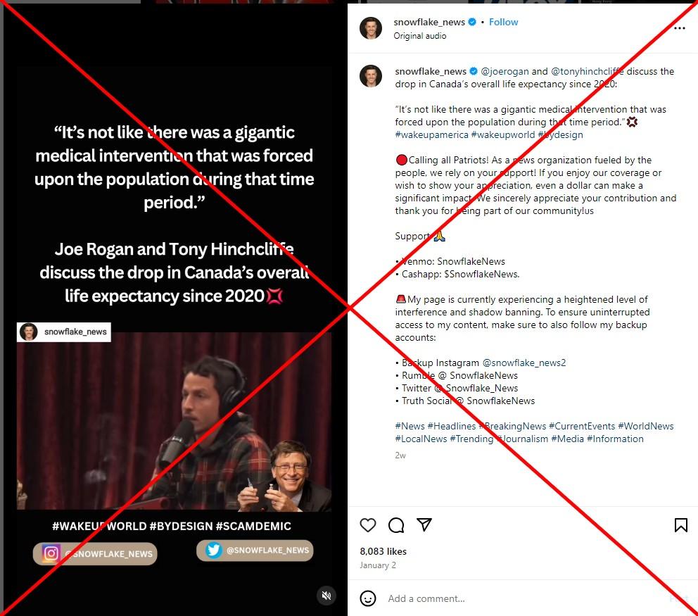Open #wakeupamerica hashtag
This screenshot has width=698, height=616.
tap(431, 134)
